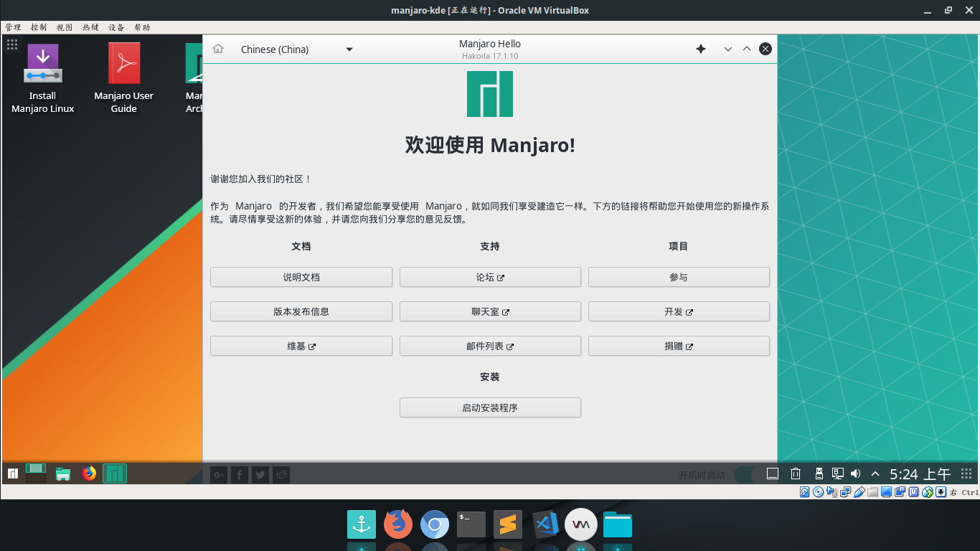Click the 版本发布信息 button

(x=301, y=311)
